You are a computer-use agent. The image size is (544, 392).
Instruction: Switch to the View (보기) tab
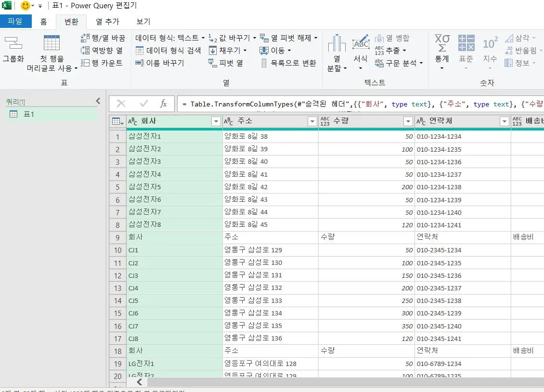click(x=143, y=22)
